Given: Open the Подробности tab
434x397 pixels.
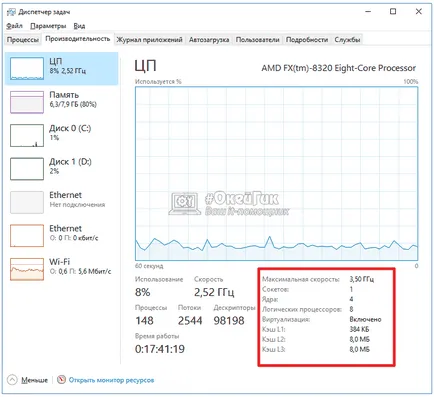Looking at the screenshot, I should click(307, 40).
